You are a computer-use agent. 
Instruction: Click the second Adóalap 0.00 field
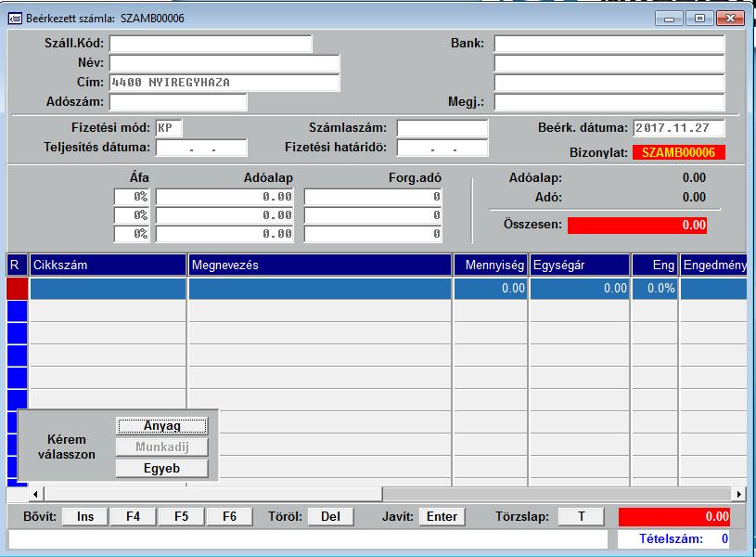point(224,215)
